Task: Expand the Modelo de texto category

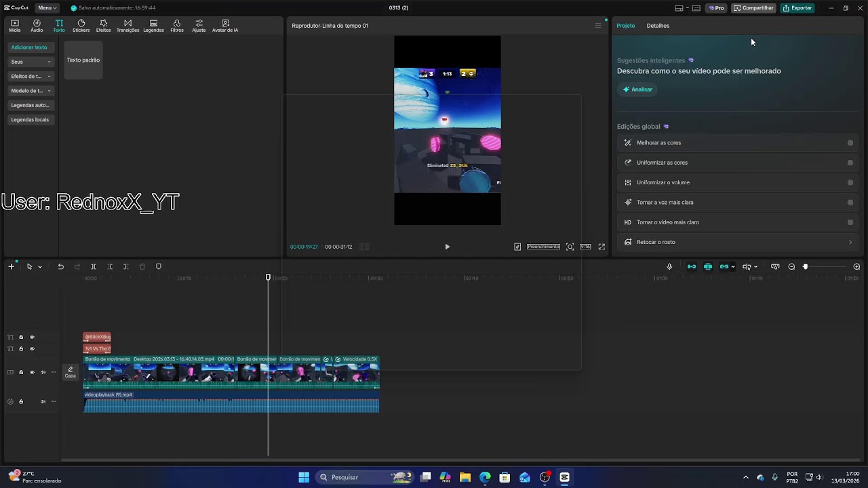Action: (31, 90)
